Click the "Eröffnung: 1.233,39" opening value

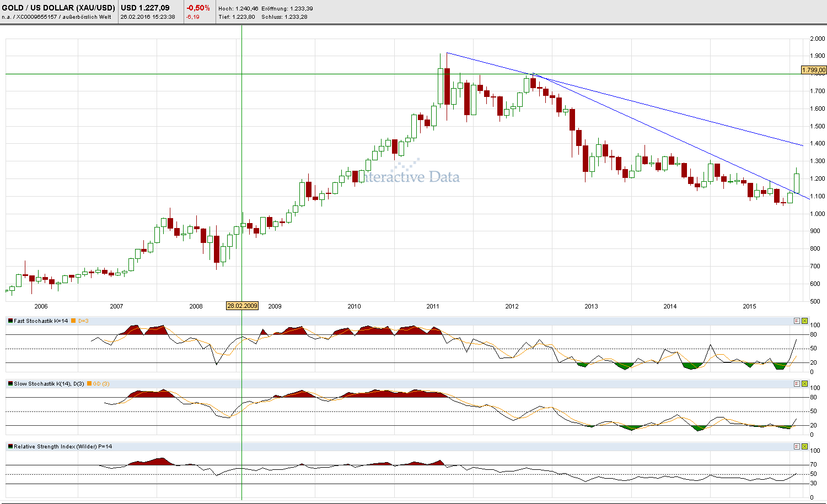(287, 8)
